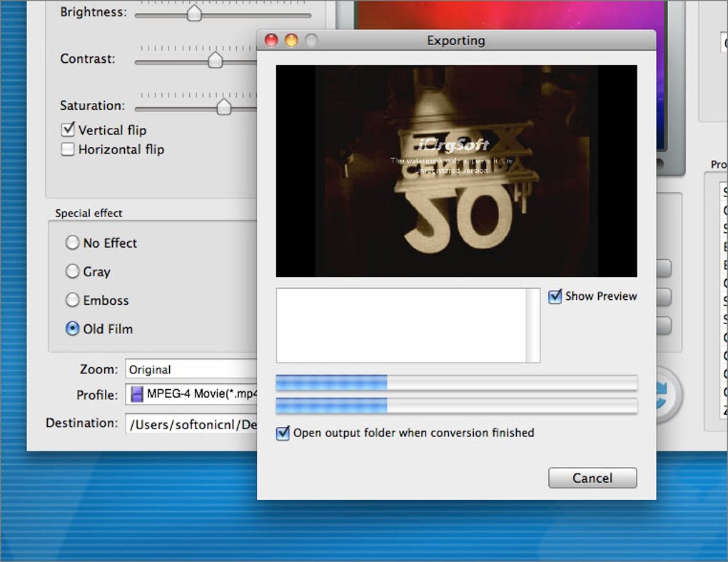Click the Destination path field
This screenshot has width=728, height=562.
coord(193,423)
